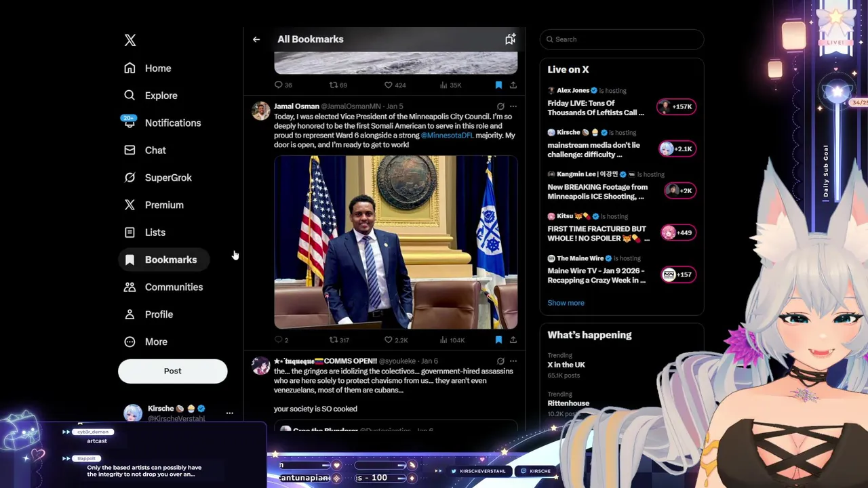
Task: Click Show more under Live on X
Action: click(x=566, y=303)
